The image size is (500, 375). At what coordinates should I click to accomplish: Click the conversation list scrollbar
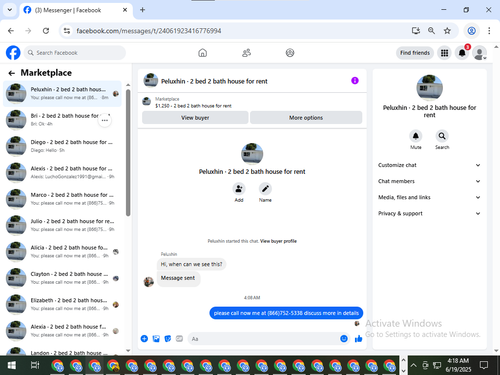(128, 153)
